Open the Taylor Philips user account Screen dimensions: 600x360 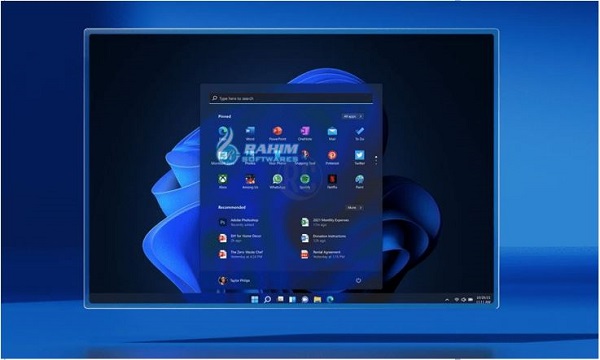point(234,280)
